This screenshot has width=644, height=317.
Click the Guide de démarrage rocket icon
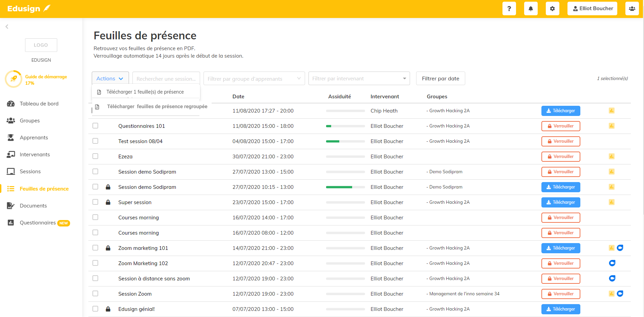point(14,79)
